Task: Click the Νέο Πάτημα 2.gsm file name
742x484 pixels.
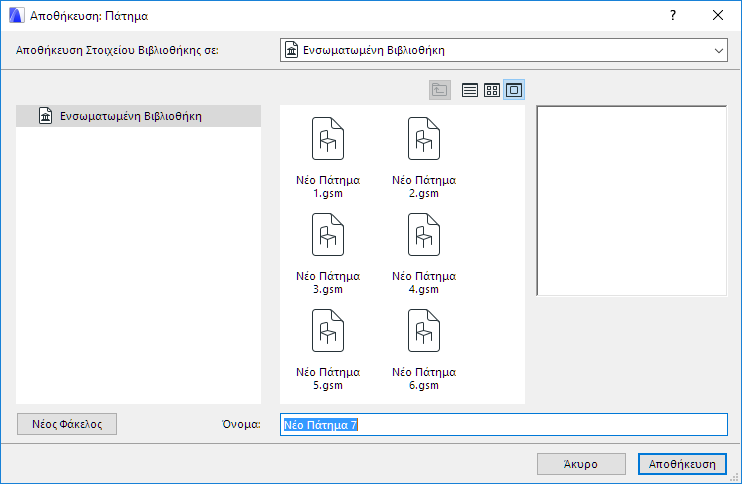Action: click(424, 186)
